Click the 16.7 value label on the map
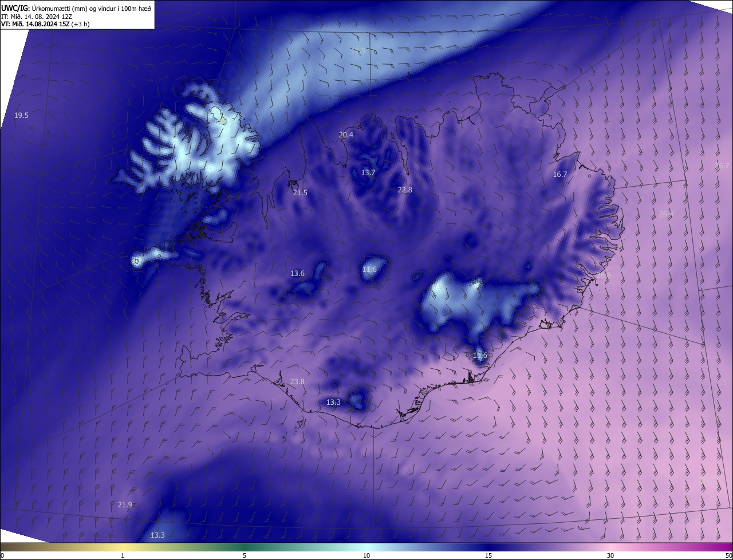 point(559,175)
